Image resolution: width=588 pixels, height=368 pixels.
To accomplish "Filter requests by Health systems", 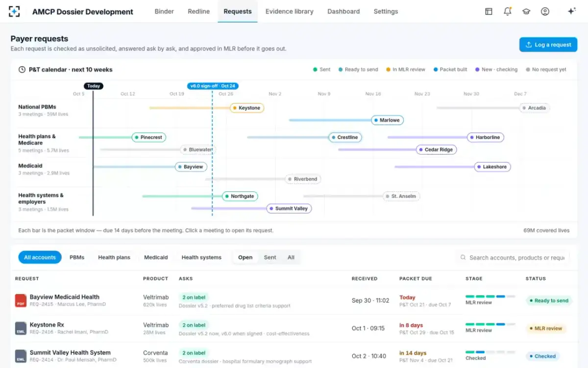I will coord(201,258).
